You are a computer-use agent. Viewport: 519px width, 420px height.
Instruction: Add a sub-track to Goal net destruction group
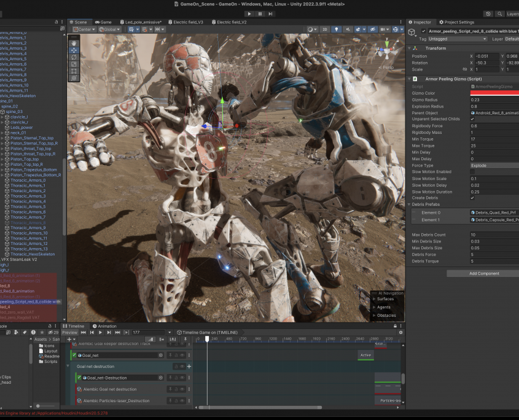(189, 366)
